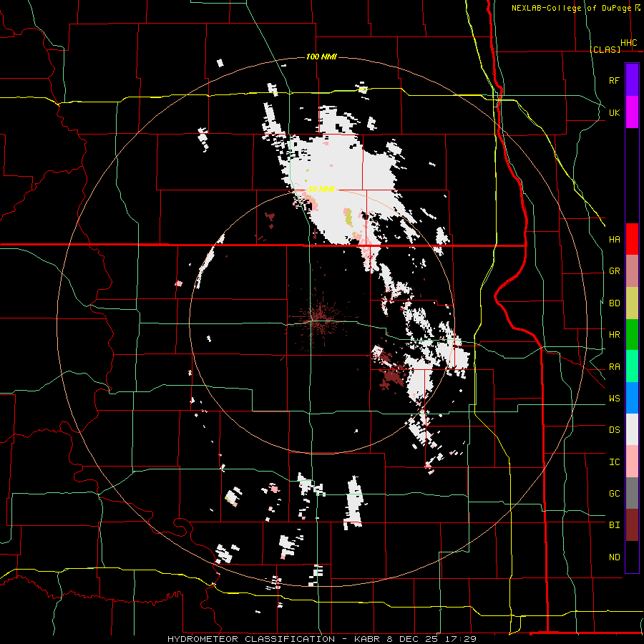Viewport: 644px width, 644px height.
Task: Click the HR legend label
Action: coord(614,335)
